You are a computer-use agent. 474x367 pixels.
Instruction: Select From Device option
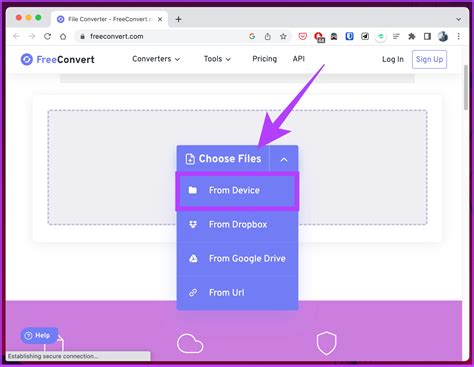237,190
